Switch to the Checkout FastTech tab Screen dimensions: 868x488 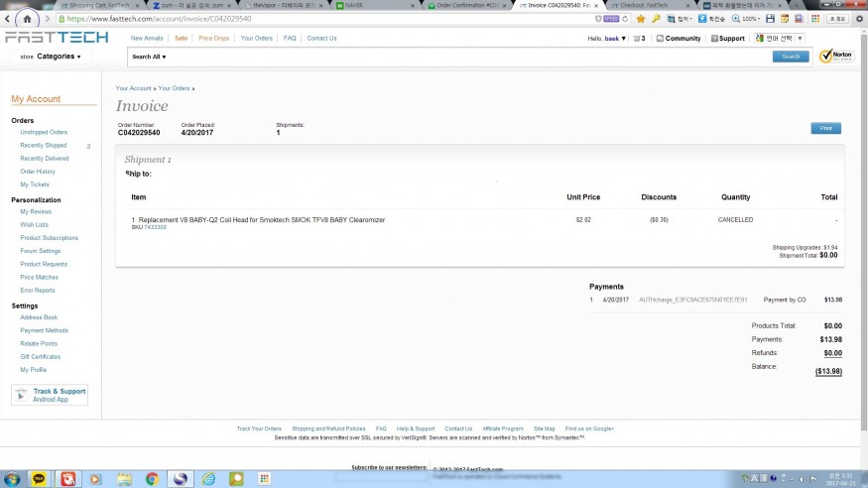click(651, 5)
